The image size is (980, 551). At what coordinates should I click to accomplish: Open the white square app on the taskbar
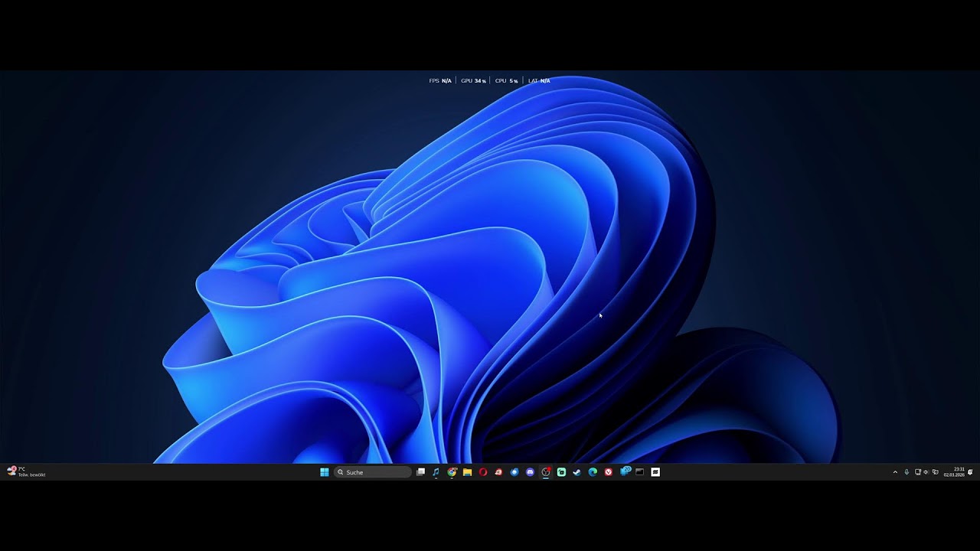655,472
